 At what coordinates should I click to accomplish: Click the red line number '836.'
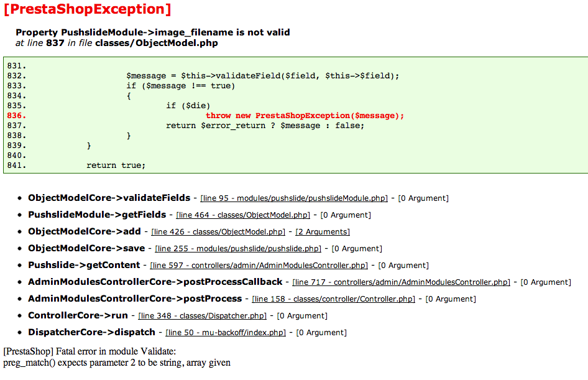point(17,116)
